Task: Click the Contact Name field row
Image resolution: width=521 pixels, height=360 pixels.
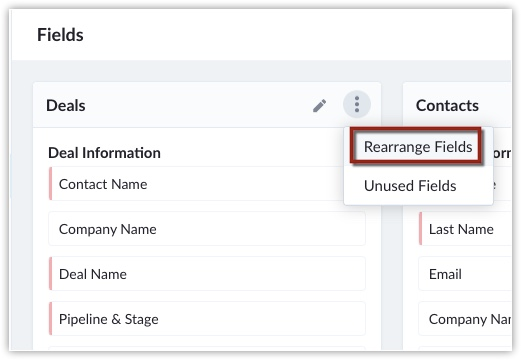Action: [196, 184]
